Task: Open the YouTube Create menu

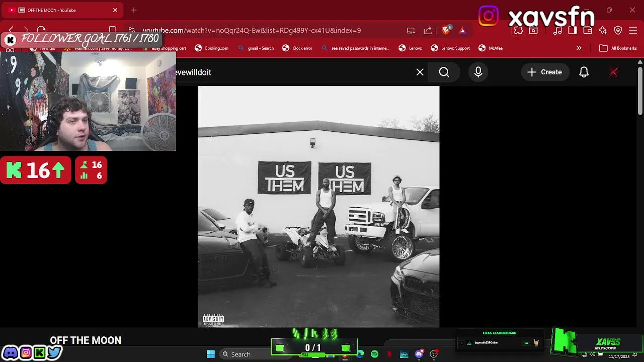Action: point(545,72)
